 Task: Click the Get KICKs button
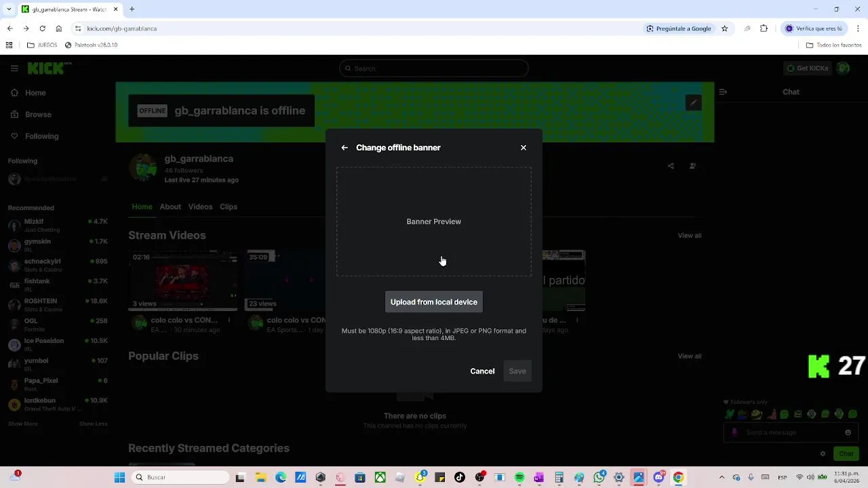[x=808, y=68]
